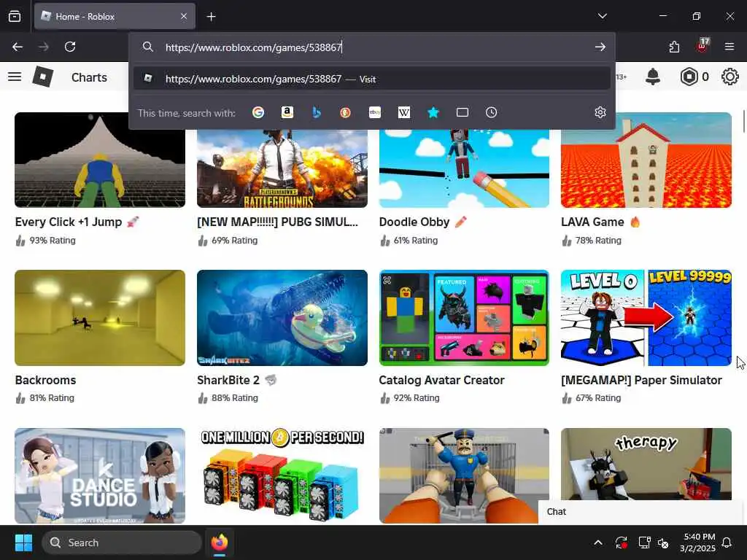The height and width of the screenshot is (560, 747).
Task: Expand the list all tabs chevron
Action: tap(602, 16)
